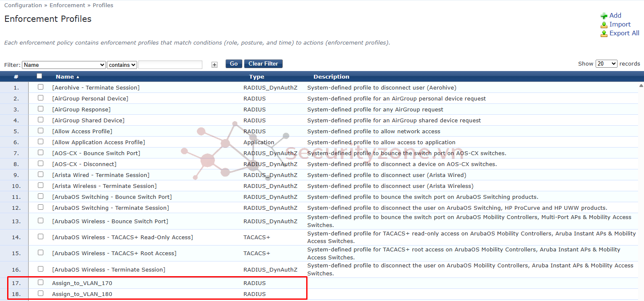The width and height of the screenshot is (644, 301).
Task: Open the [Arista Wireless - Terminate Session] profile
Action: coord(104,186)
